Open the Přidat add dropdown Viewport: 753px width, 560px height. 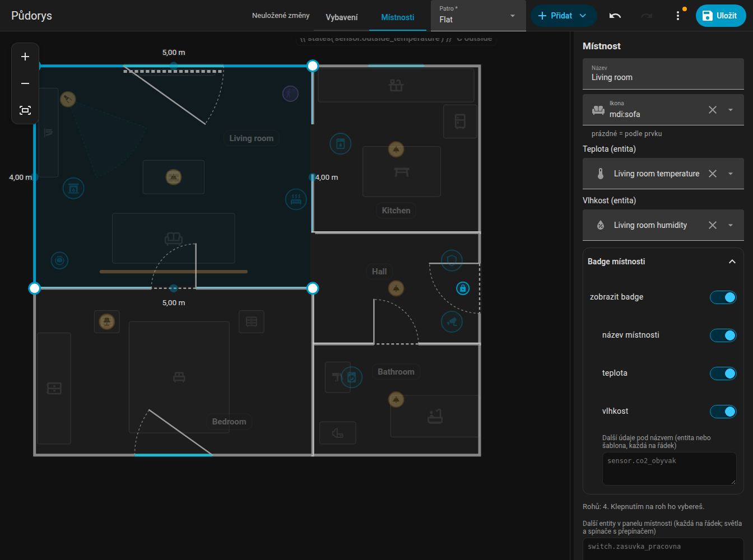(564, 16)
